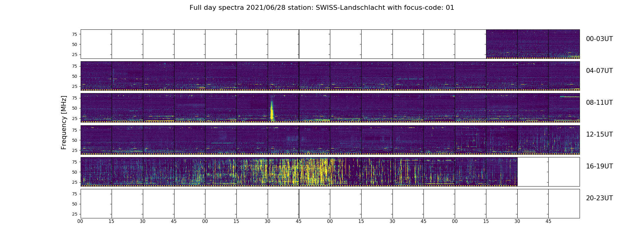Click the 04-07UT spectrogram strip
The height and width of the screenshot is (245, 644).
(x=330, y=76)
